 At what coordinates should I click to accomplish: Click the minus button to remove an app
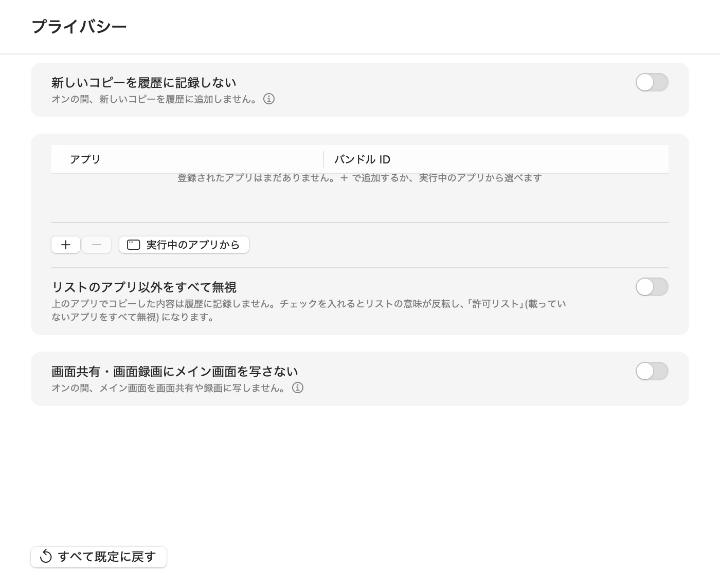click(97, 245)
